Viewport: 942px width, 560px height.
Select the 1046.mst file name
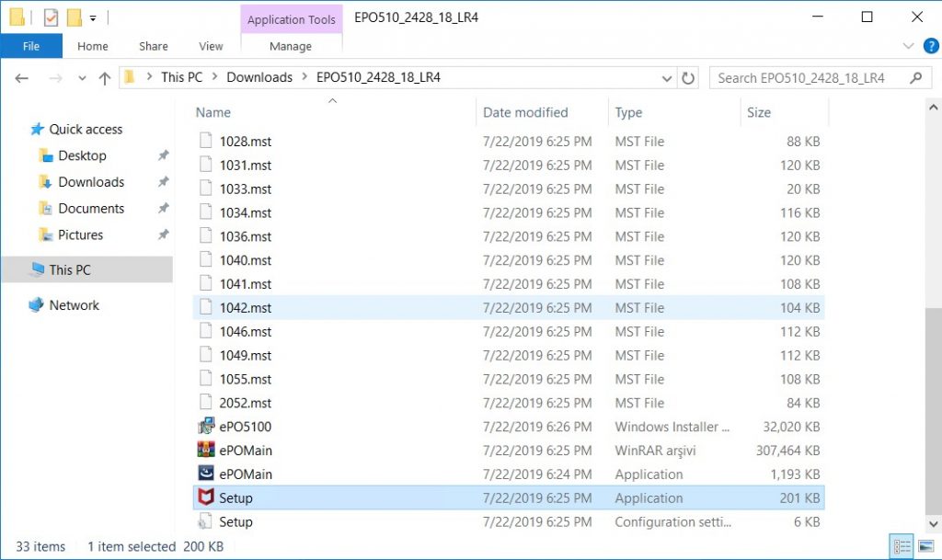(245, 331)
